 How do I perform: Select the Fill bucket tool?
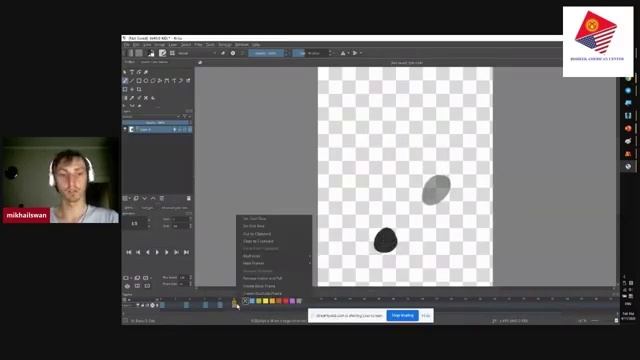pos(153,98)
